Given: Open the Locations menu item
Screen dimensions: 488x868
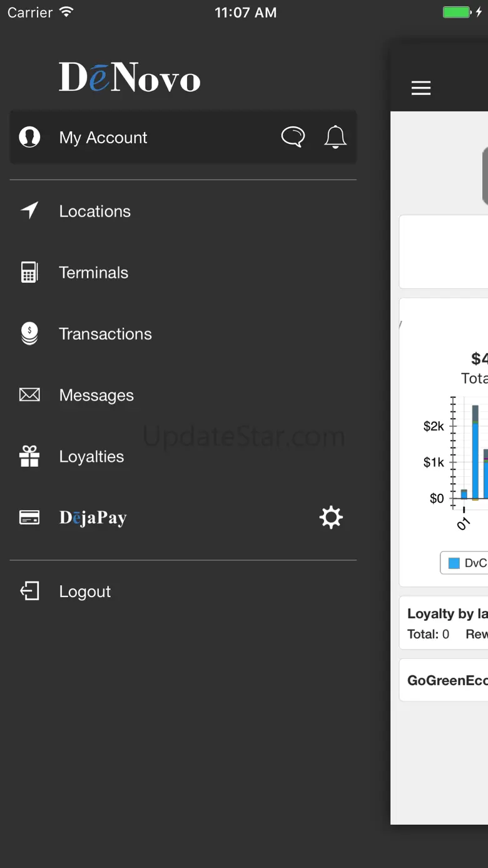Looking at the screenshot, I should (95, 212).
